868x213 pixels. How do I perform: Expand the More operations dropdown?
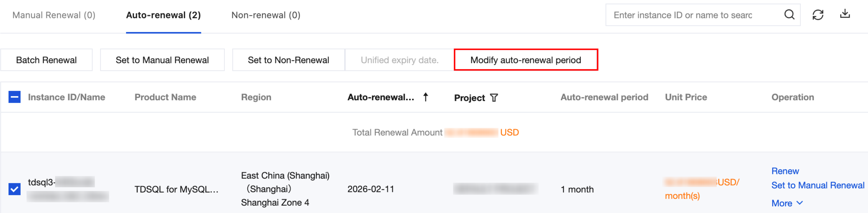point(787,203)
